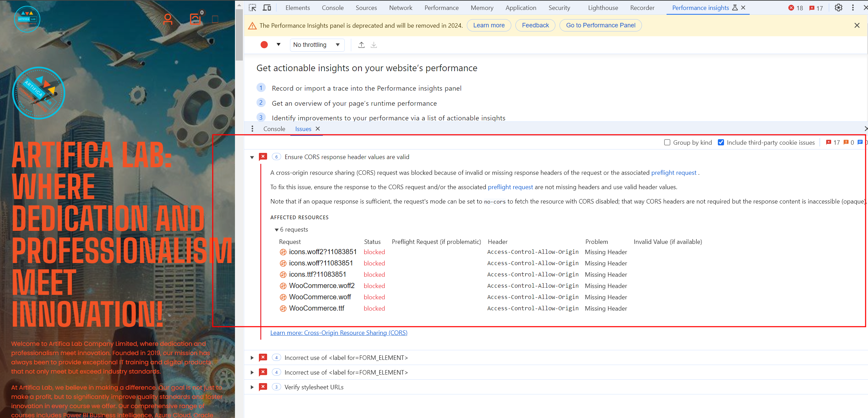Click request icon beside icons.woff?11083851
This screenshot has height=418, width=868.
(283, 263)
